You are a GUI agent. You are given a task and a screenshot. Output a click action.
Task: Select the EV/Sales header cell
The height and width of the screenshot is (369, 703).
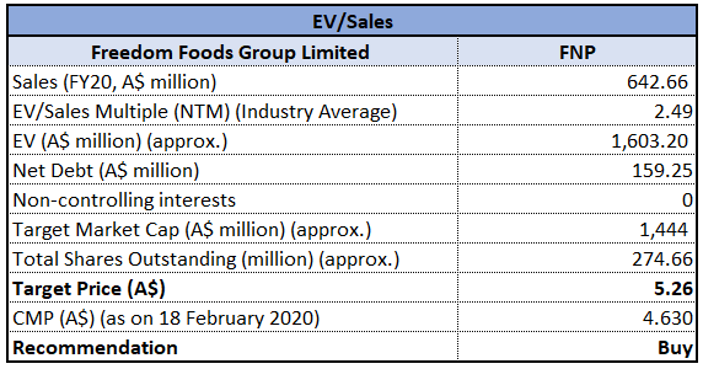click(352, 22)
